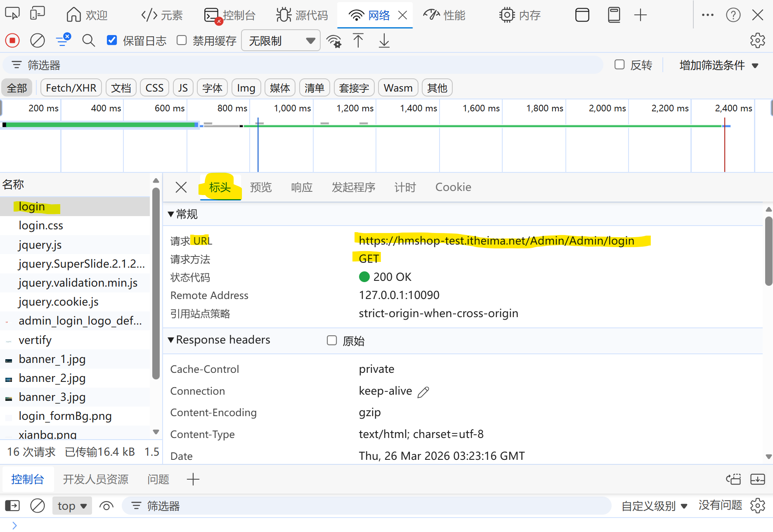Screen dimensions: 773x532
Task: Select the vertify request row
Action: click(x=75, y=340)
